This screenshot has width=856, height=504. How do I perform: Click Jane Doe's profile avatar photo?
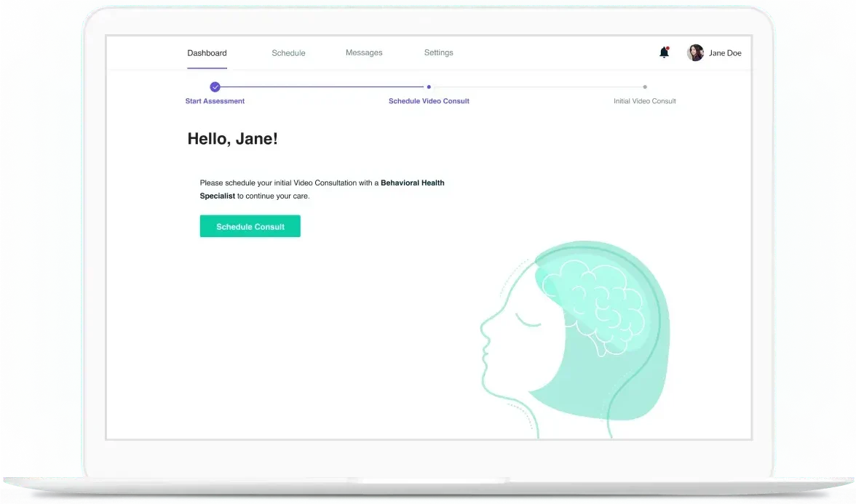[x=695, y=53]
